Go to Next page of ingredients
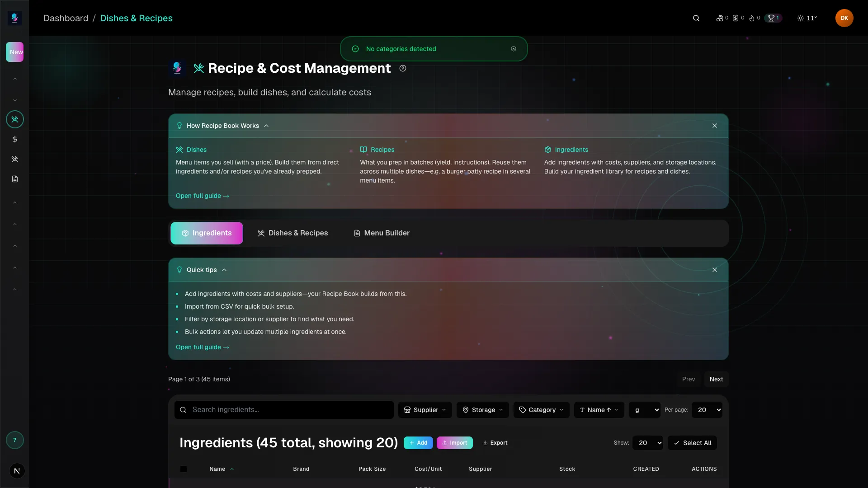This screenshot has height=488, width=868. (x=716, y=379)
